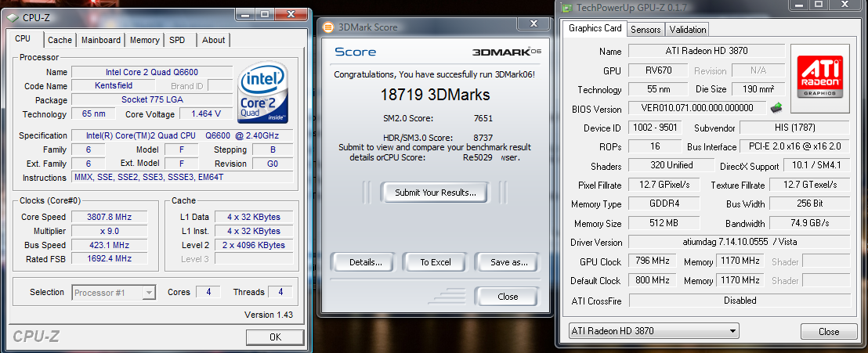
Task: Open the ATI Radeon HD 3870 card dropdown
Action: (x=654, y=331)
